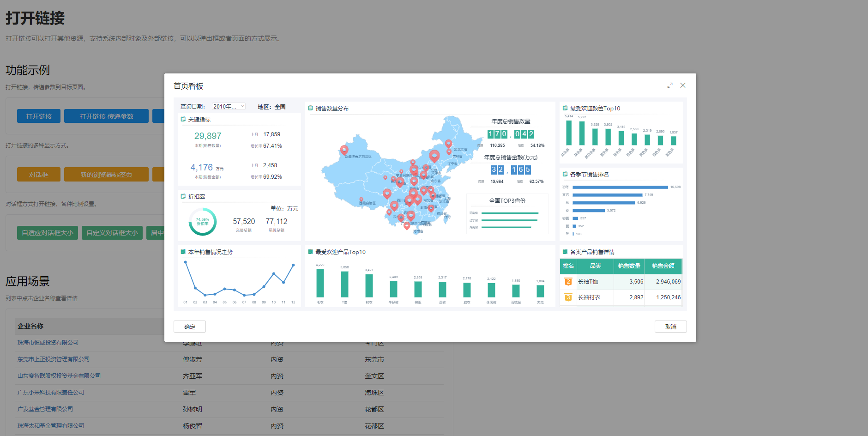Click the 销售数量 column header
The width and height of the screenshot is (868, 436).
click(x=629, y=266)
